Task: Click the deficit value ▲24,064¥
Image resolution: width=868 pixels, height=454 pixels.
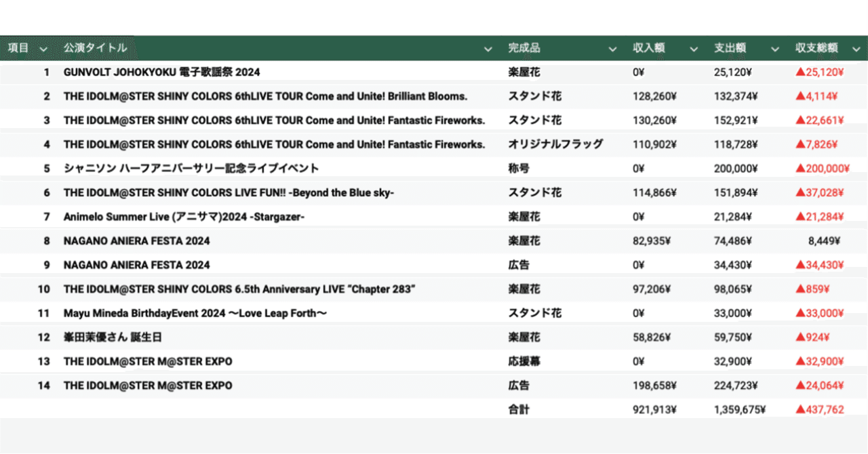Action: point(820,386)
